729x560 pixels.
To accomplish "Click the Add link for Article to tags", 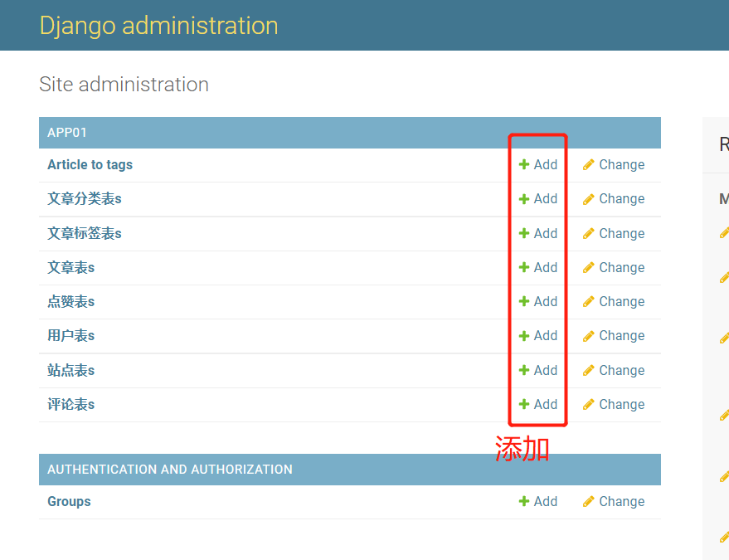I will click(546, 164).
